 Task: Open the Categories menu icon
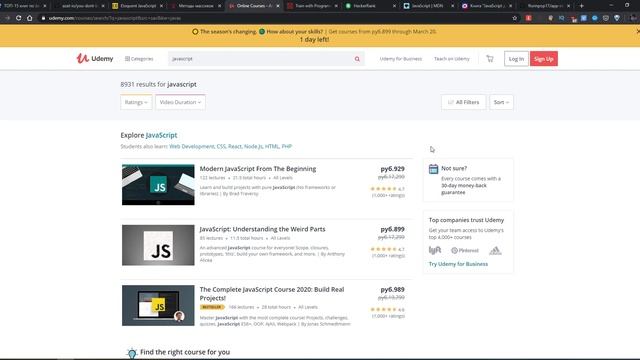[x=127, y=59]
